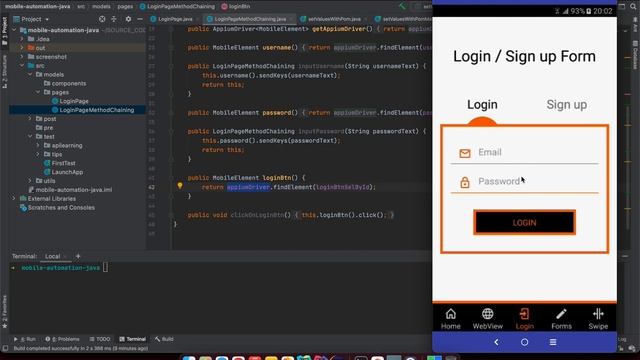640x360 pixels.
Task: Expand External Libraries node
Action: point(14,198)
